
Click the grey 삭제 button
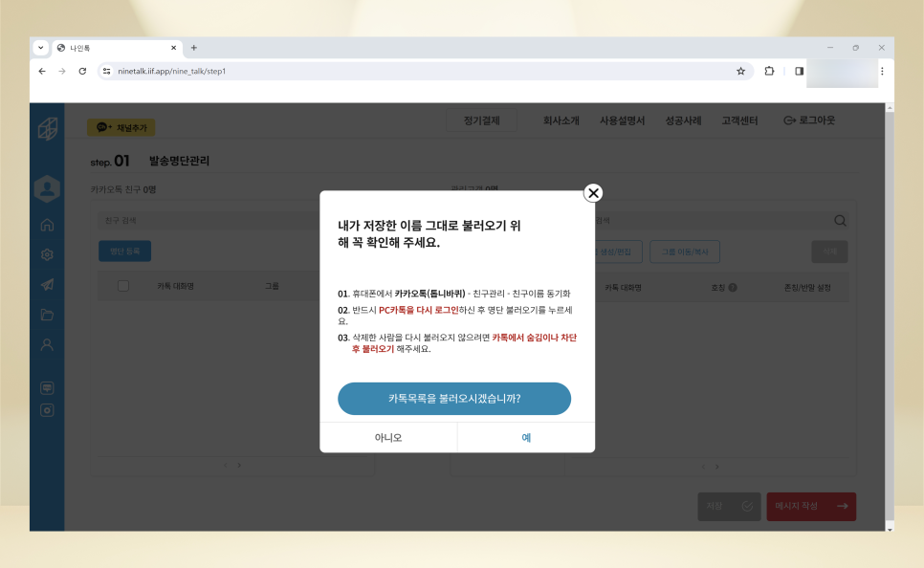point(829,251)
